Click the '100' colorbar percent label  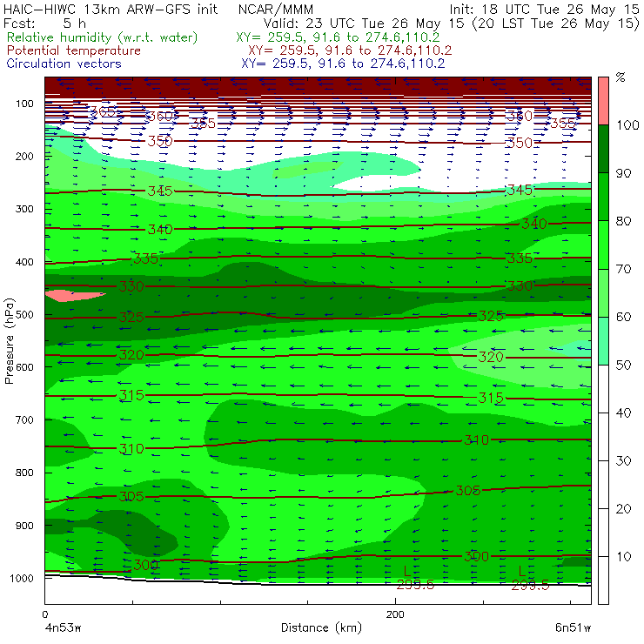[628, 125]
